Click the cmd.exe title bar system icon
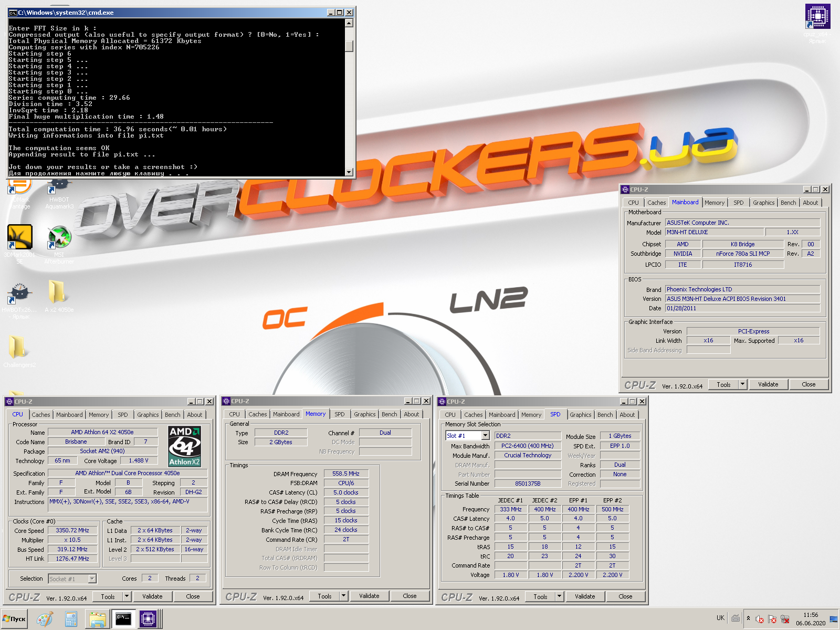This screenshot has width=840, height=630. [x=13, y=13]
